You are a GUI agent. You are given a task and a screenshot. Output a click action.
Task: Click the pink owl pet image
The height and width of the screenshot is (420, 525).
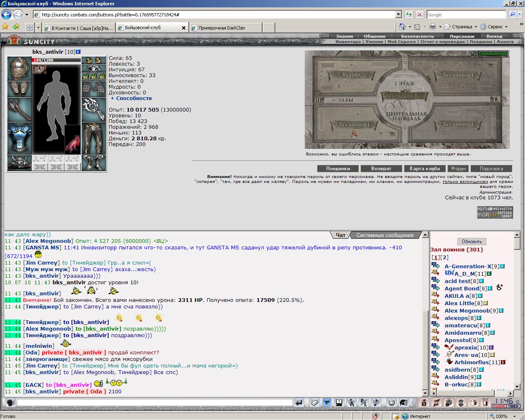click(73, 139)
